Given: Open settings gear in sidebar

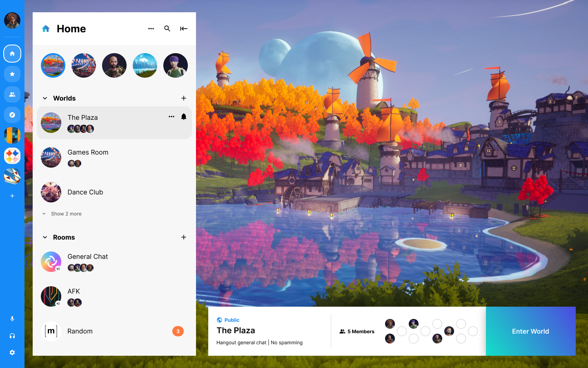Looking at the screenshot, I should coord(12,352).
